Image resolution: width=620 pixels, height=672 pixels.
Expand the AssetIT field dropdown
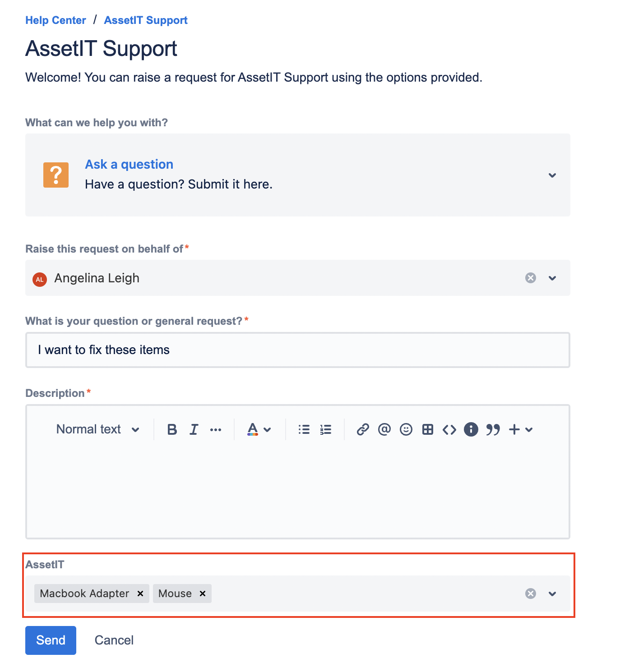(552, 594)
